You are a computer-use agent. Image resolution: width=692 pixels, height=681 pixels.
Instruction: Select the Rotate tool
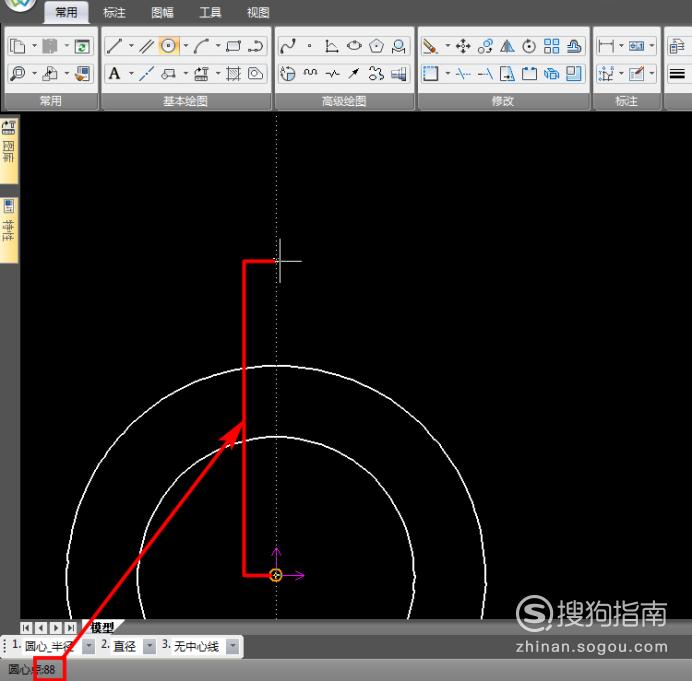click(529, 46)
